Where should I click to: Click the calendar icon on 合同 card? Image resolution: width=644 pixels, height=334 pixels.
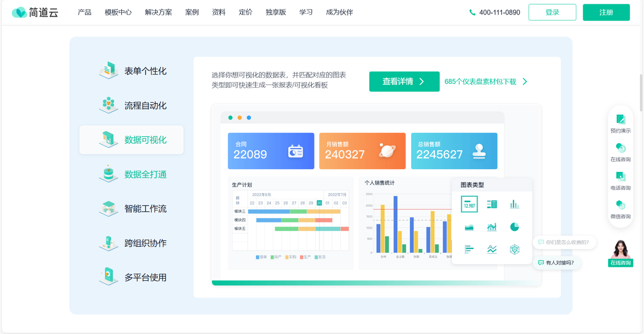click(296, 151)
